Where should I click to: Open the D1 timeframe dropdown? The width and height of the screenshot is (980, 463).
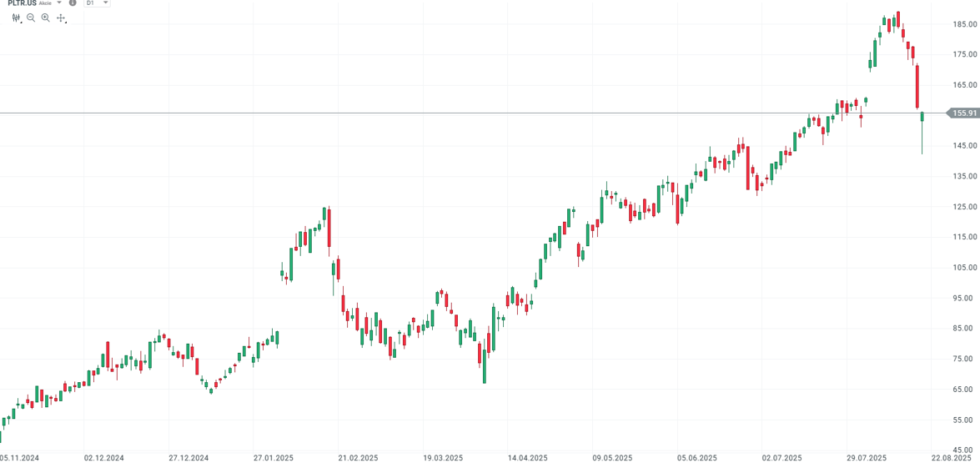98,3
